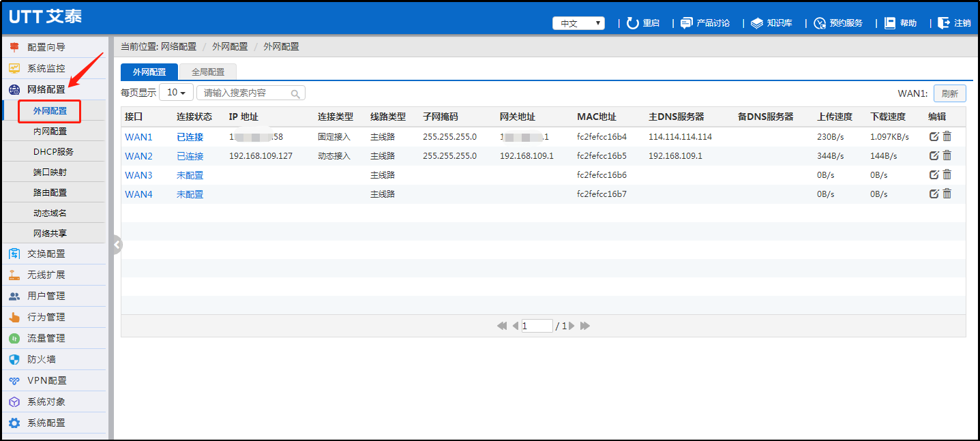Click the 刷新 refresh button
The height and width of the screenshot is (441, 980).
pos(949,93)
